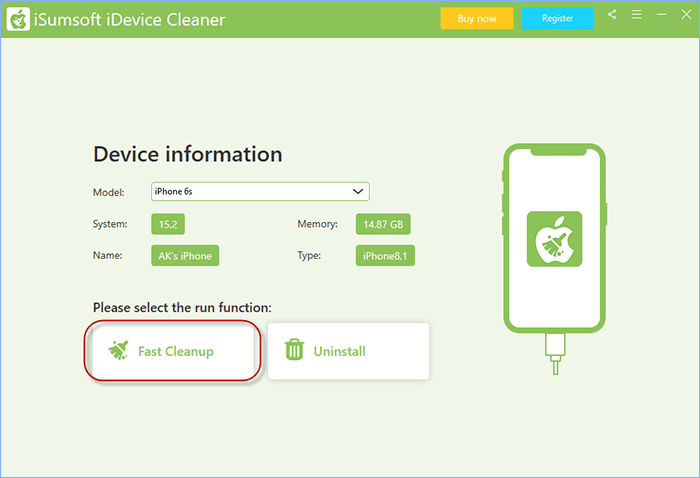Click the Type: label
Screen dimensions: 700x478
309,256
